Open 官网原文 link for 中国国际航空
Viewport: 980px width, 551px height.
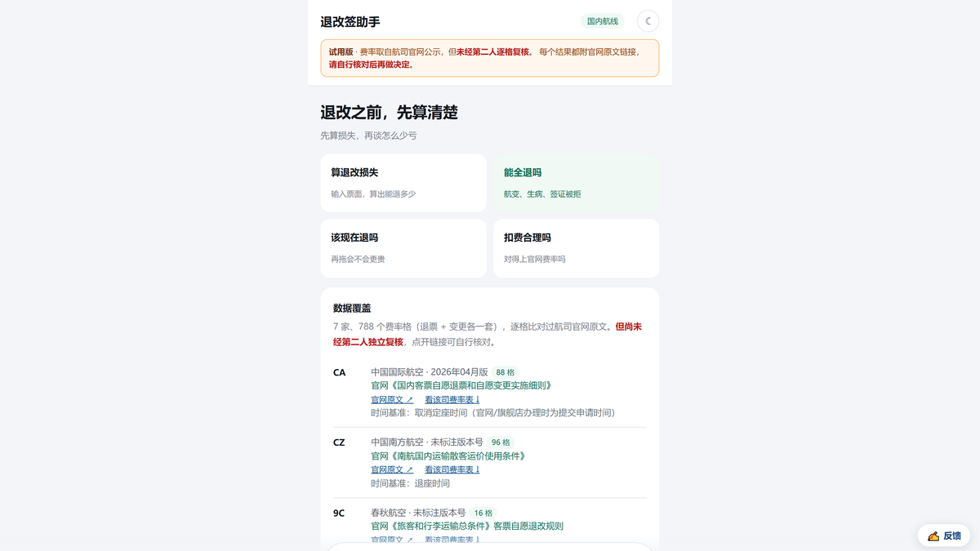tap(392, 400)
